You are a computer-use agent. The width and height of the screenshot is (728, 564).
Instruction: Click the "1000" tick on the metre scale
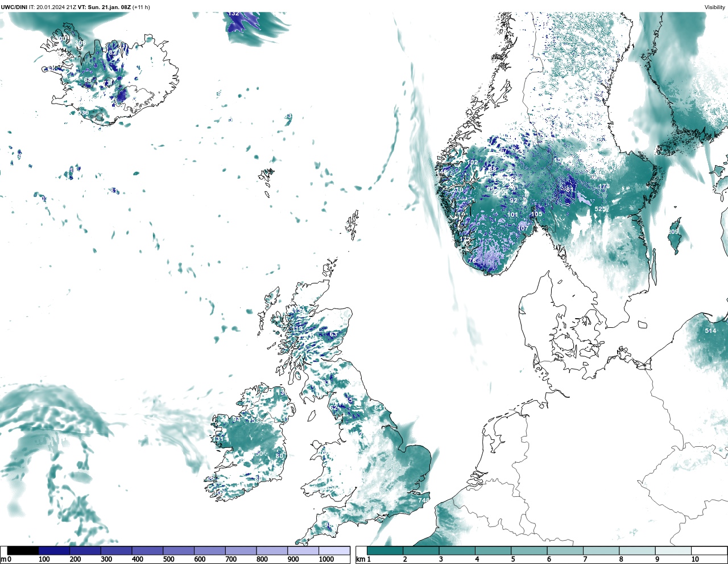click(326, 559)
